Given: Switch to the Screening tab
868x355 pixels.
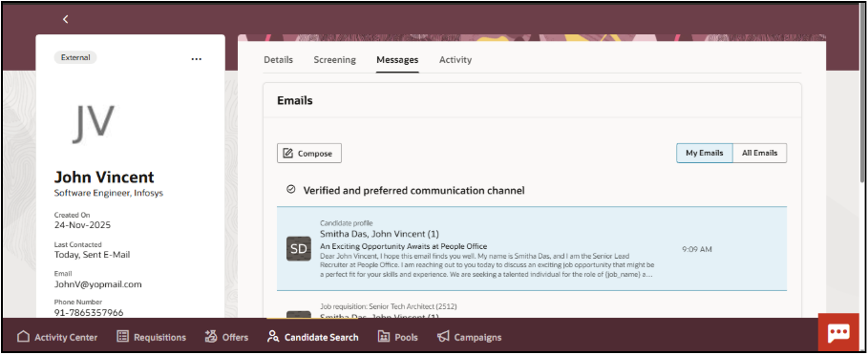Looking at the screenshot, I should click(334, 60).
